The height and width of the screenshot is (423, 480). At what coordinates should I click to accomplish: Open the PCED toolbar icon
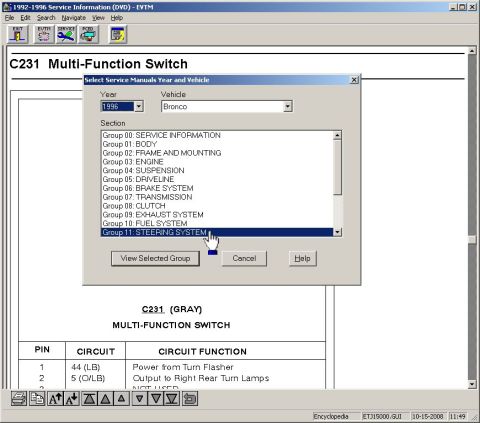pos(88,34)
